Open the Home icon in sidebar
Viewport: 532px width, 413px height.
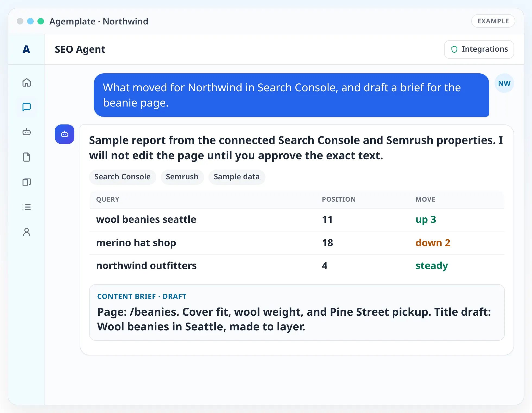(27, 82)
